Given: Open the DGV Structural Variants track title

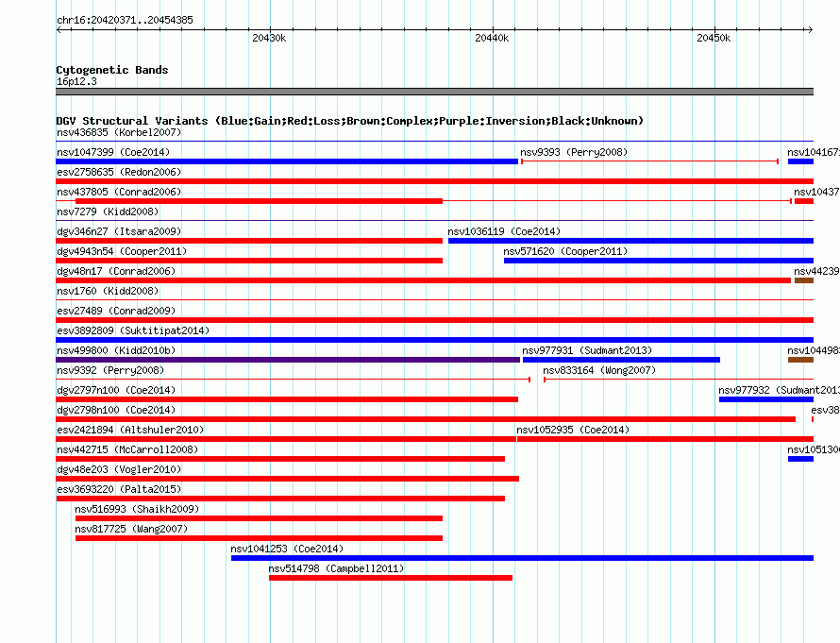Looking at the screenshot, I should (350, 121).
